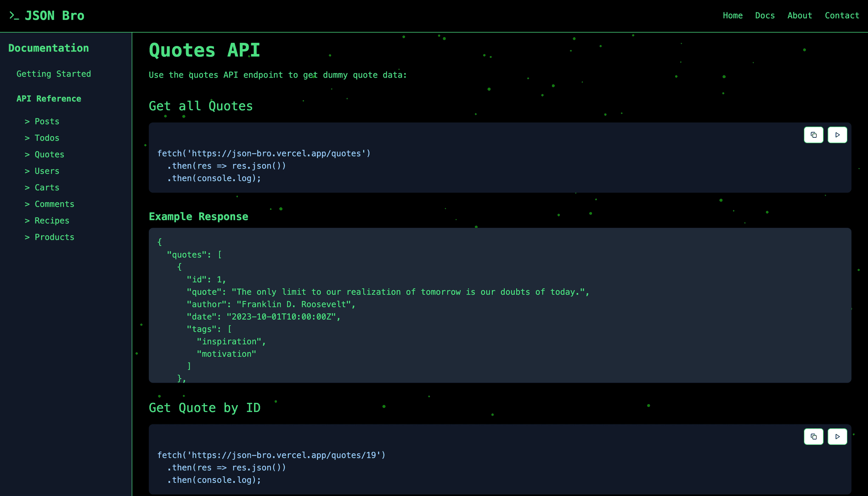Copy the Get Quote by ID snippet
Viewport: 868px width, 496px height.
tap(813, 436)
